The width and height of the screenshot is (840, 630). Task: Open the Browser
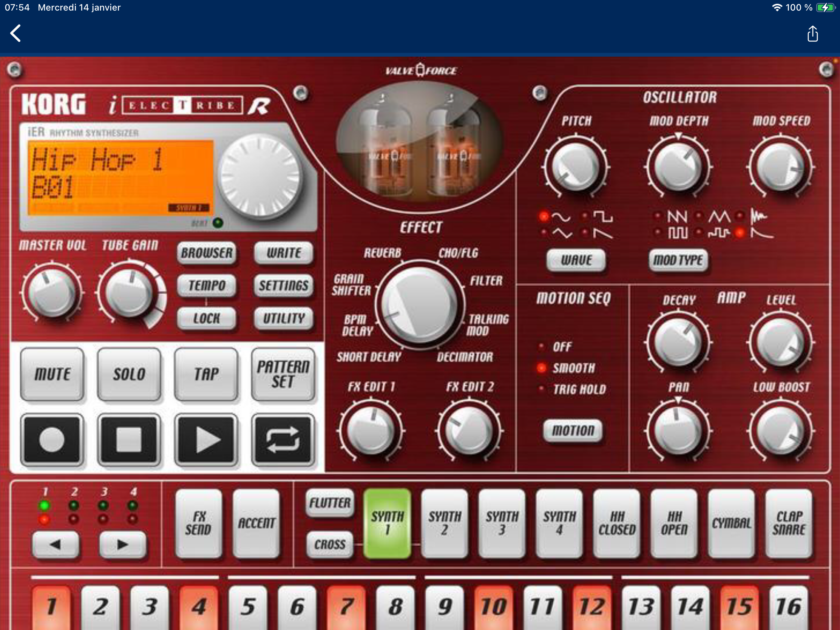pyautogui.click(x=207, y=253)
